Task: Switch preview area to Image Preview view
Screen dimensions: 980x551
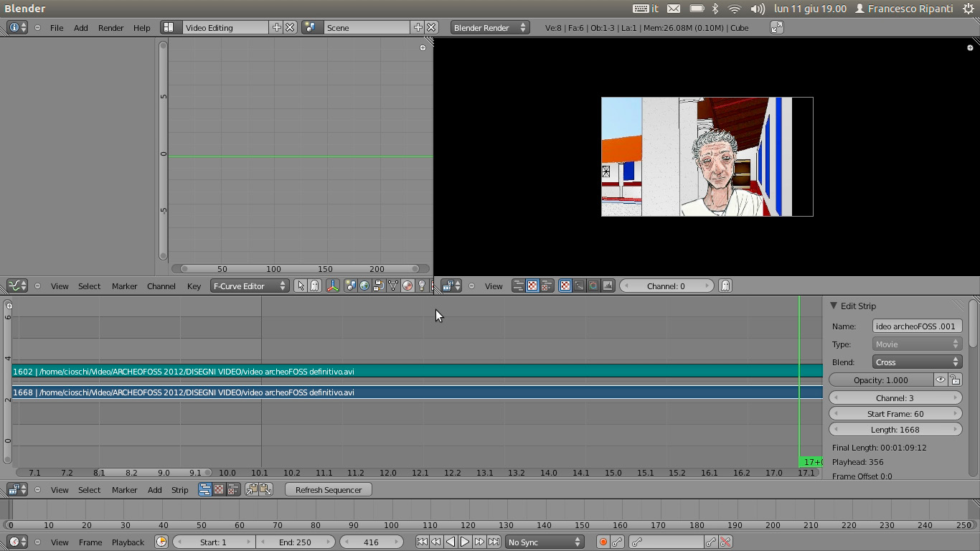Action: coord(532,286)
